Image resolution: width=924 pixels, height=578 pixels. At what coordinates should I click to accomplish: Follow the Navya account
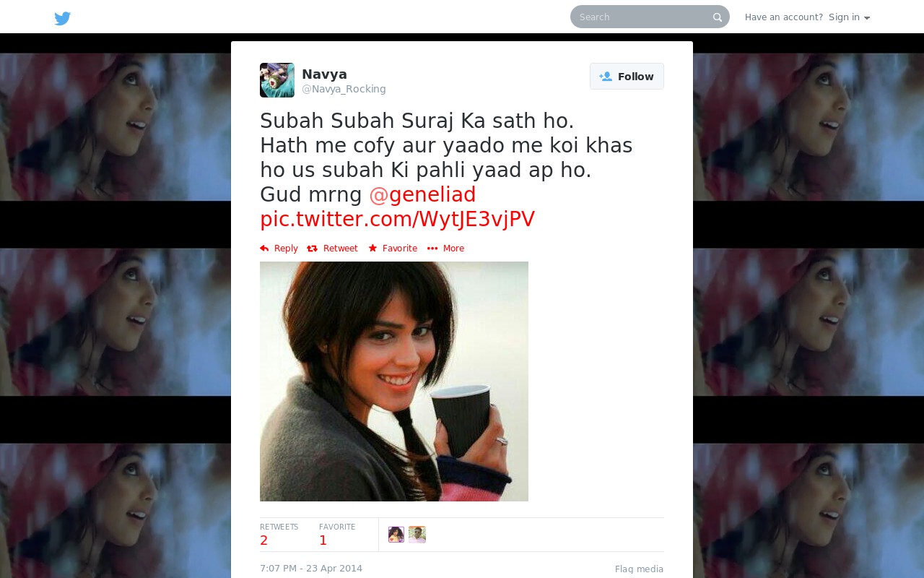[x=627, y=77]
